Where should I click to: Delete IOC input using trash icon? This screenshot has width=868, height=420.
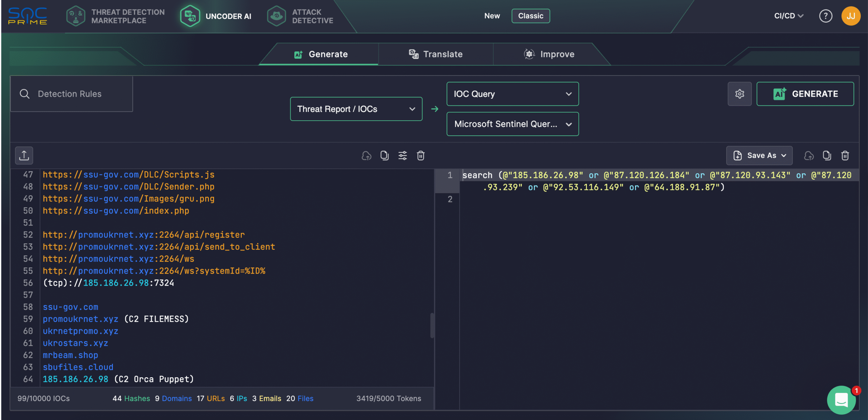[421, 156]
